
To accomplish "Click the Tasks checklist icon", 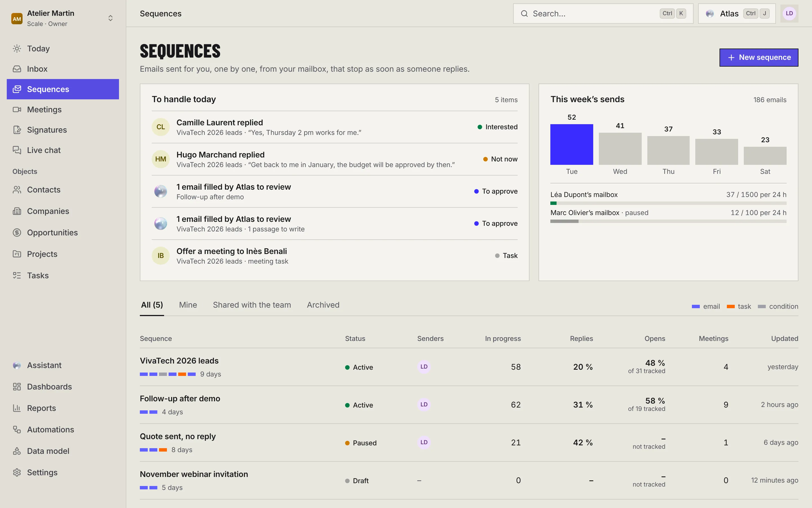I will pyautogui.click(x=17, y=275).
